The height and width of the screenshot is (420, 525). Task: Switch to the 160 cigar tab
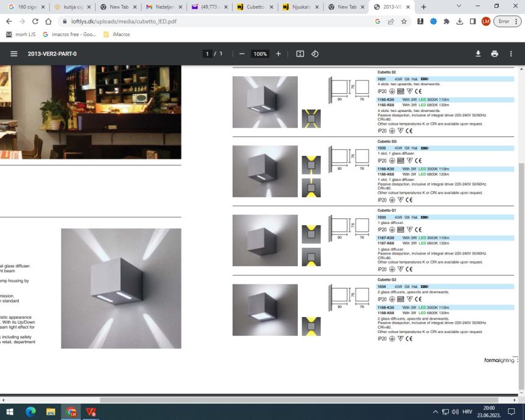pyautogui.click(x=26, y=7)
